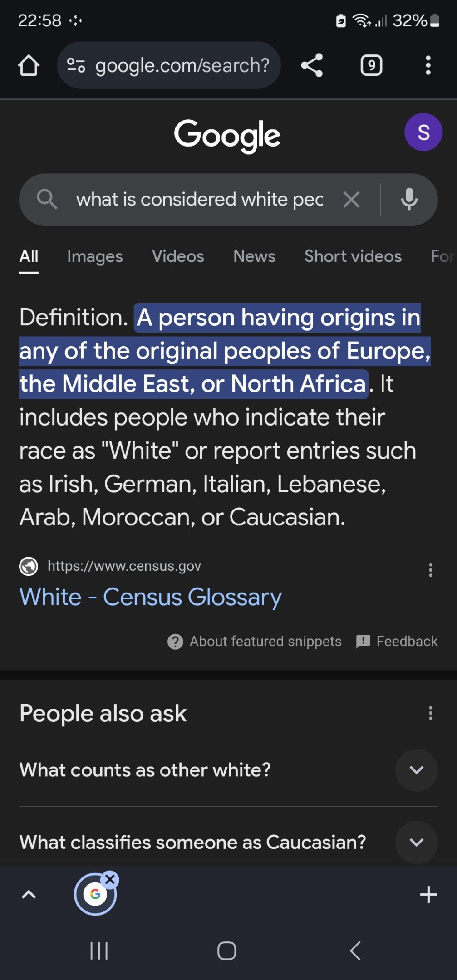Open site settings icon in address bar
This screenshot has height=980, width=457.
[76, 65]
